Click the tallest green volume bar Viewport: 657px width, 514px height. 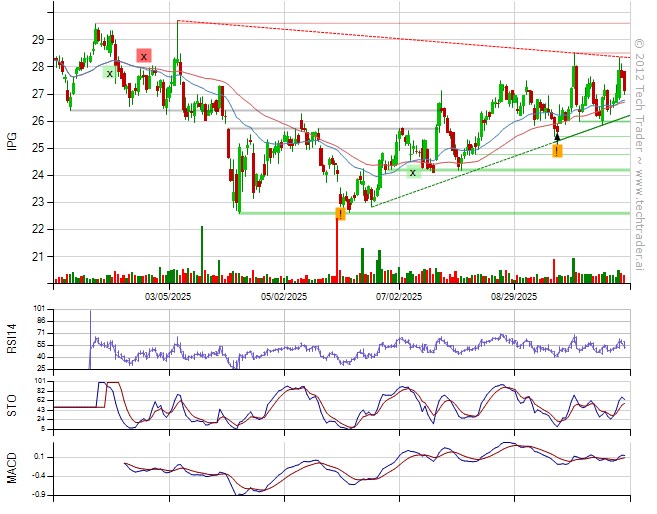coord(202,250)
